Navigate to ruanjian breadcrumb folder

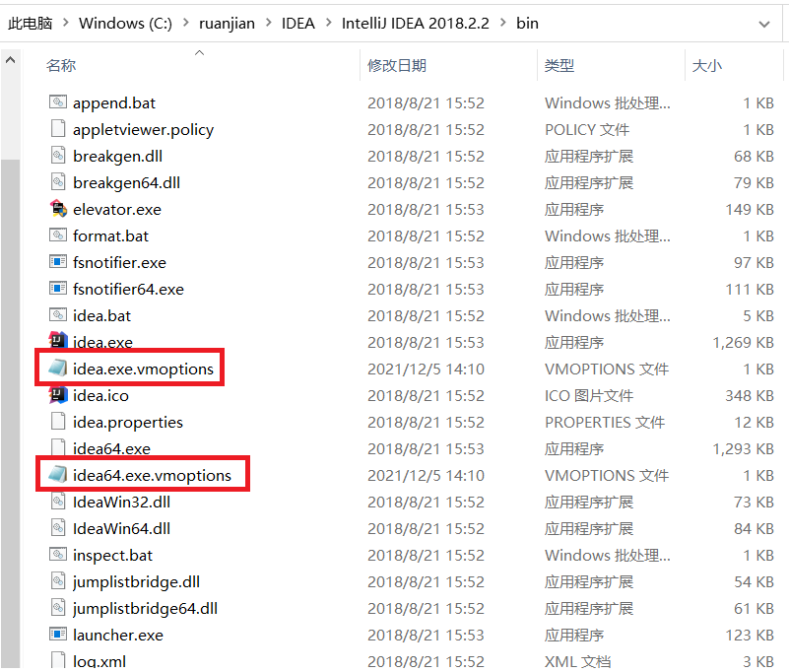[227, 23]
